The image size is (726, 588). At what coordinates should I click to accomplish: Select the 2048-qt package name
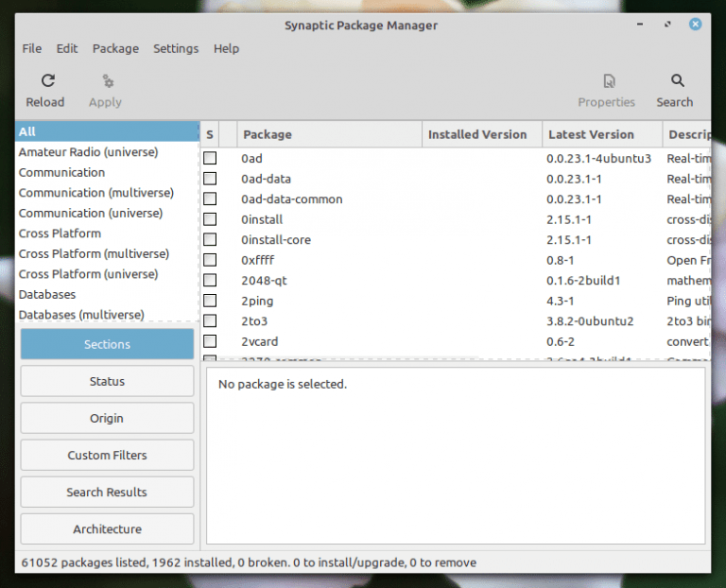coord(264,281)
